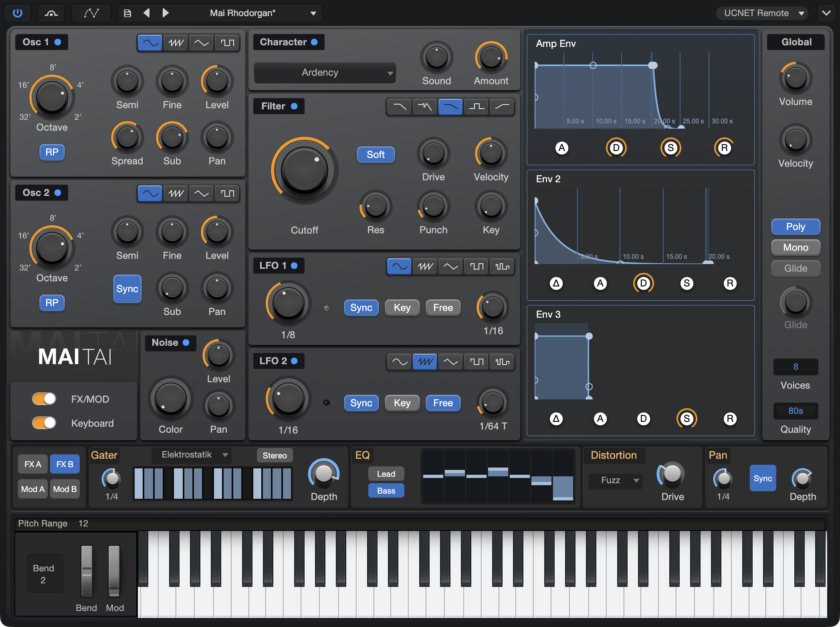Open the Bend range value box

coord(44,573)
